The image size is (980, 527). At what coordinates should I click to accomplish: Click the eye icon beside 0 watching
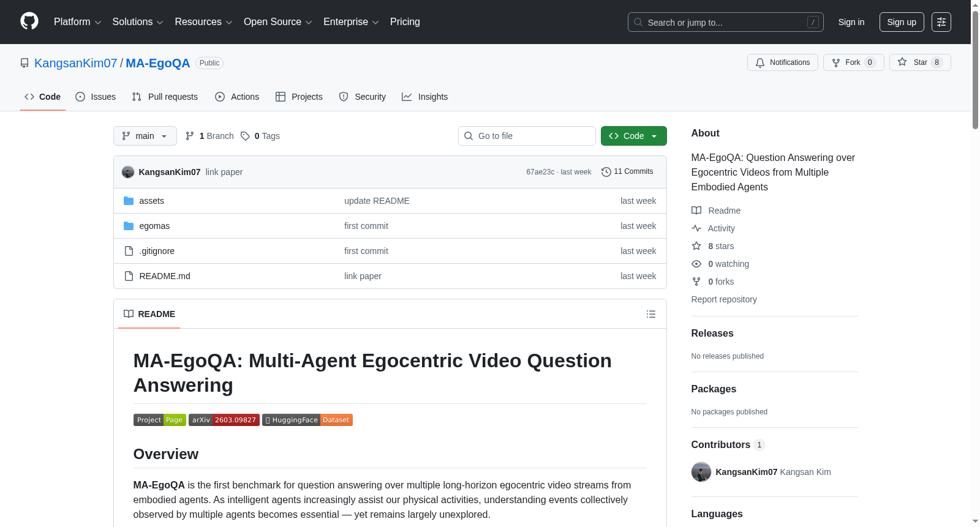pos(696,264)
